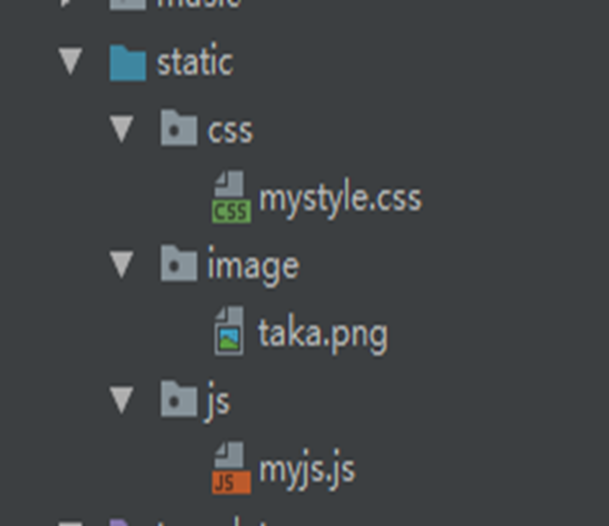Click the picture file icon beside taka.png
This screenshot has width=609, height=526.
click(229, 331)
